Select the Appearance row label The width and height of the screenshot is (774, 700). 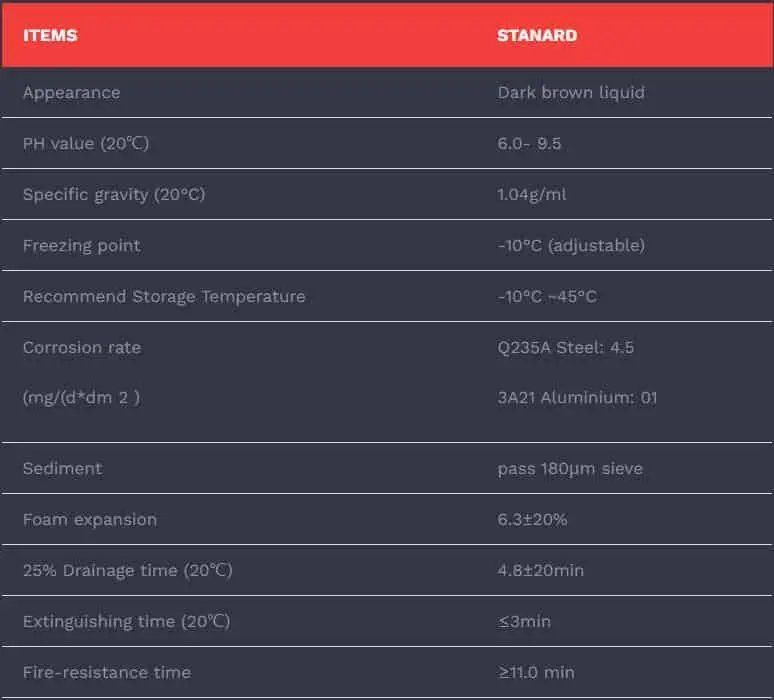click(71, 92)
